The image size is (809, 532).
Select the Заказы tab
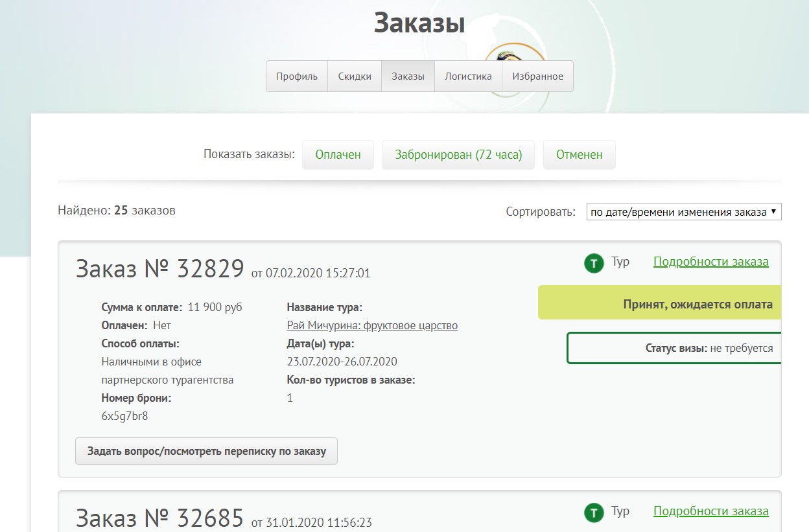pos(408,76)
